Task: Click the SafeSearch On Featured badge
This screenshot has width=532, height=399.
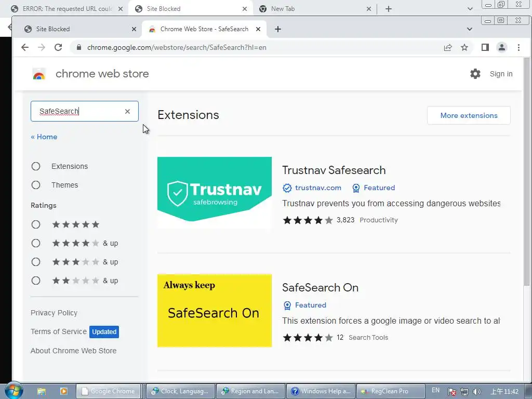Action: pyautogui.click(x=304, y=305)
